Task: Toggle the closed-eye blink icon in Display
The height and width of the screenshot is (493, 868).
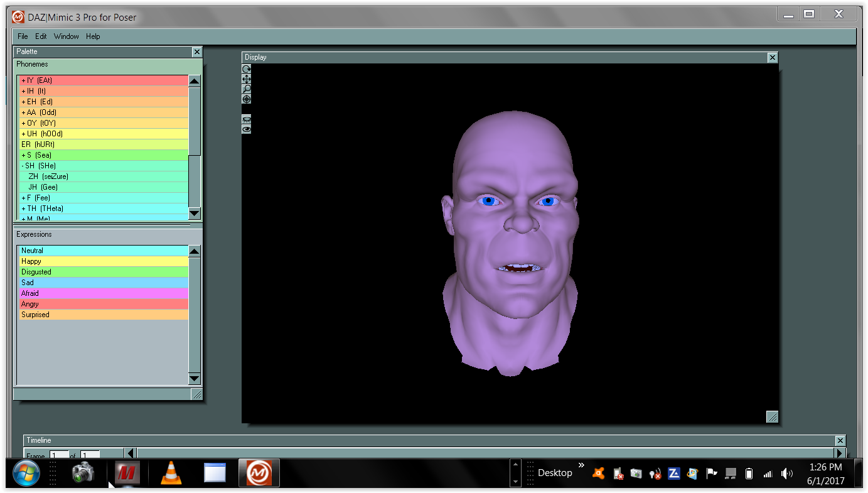Action: tap(247, 119)
